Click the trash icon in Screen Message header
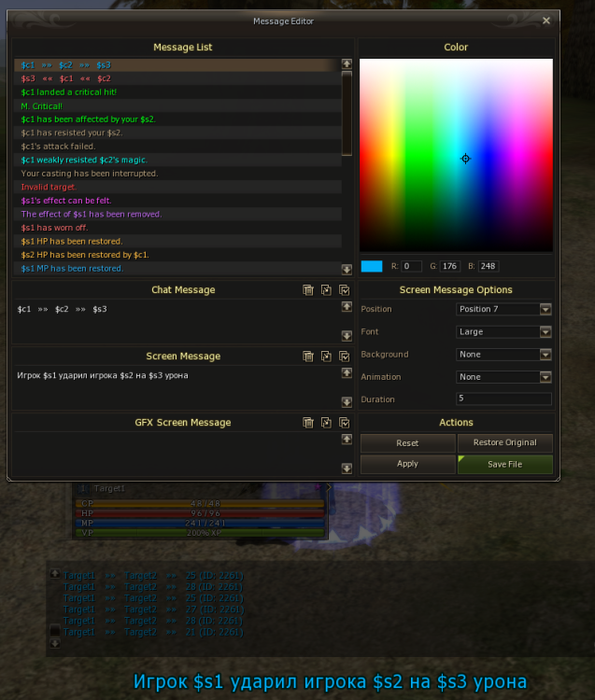 click(308, 357)
